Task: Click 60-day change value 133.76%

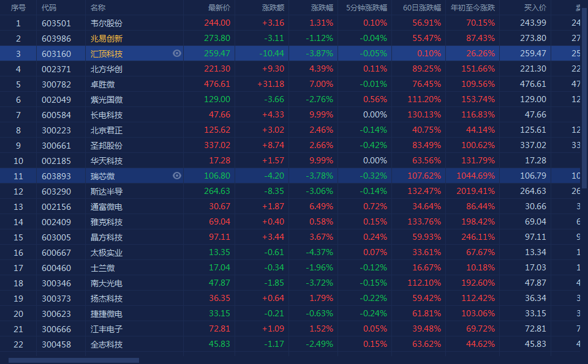Action: pyautogui.click(x=424, y=221)
